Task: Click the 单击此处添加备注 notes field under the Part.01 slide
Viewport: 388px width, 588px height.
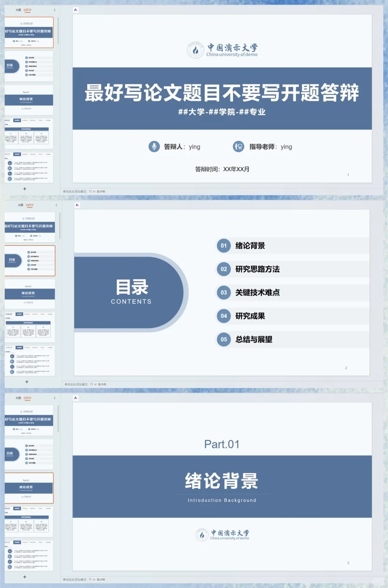Action: click(75, 580)
